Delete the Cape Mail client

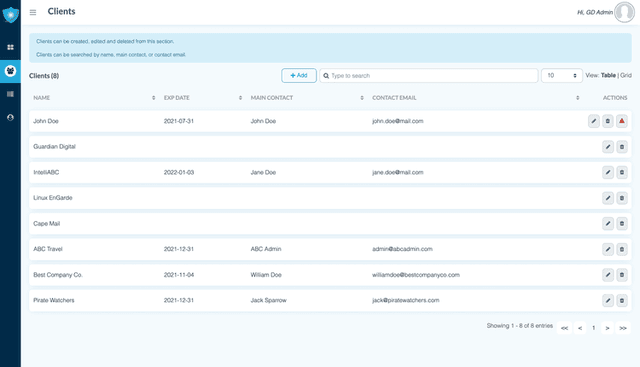(622, 224)
